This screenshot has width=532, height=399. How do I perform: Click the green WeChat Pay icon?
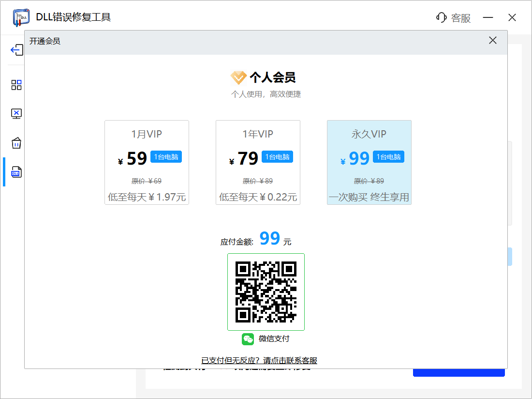[x=248, y=339]
